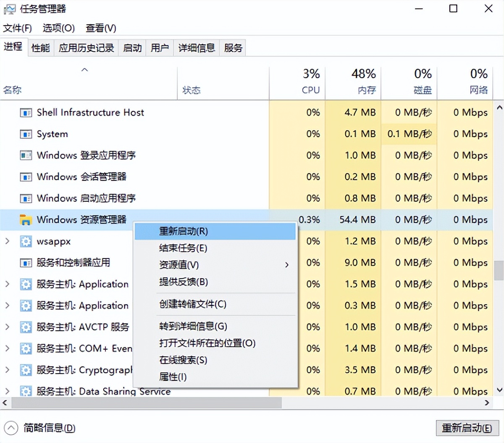Image resolution: width=504 pixels, height=443 pixels.
Task: Select the wsappx process name
Action: click(x=54, y=242)
